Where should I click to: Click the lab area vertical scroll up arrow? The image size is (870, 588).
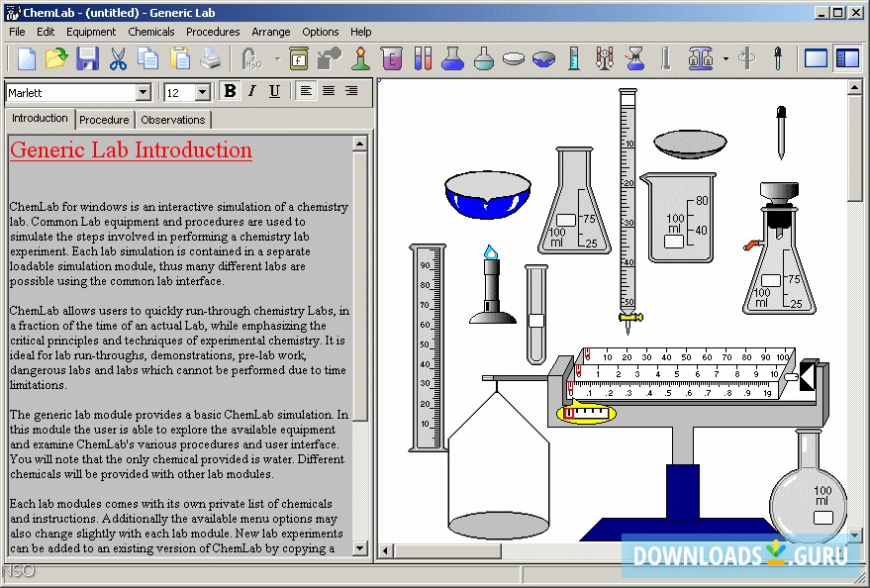click(854, 88)
